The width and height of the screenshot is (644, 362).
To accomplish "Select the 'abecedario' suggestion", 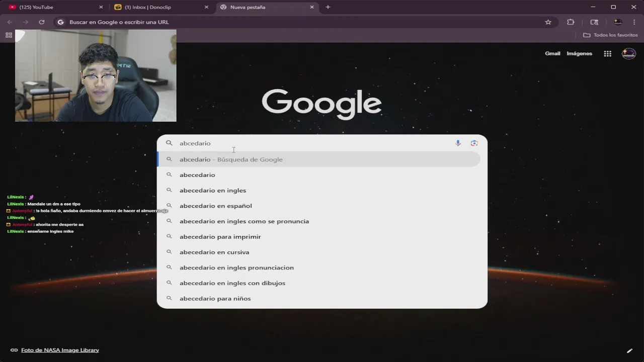I will point(319,175).
